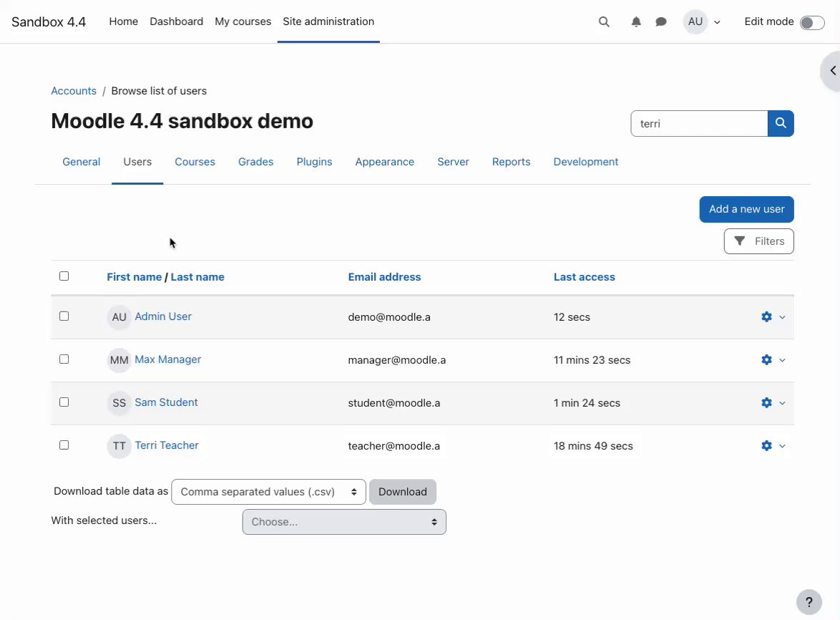Image resolution: width=840 pixels, height=620 pixels.
Task: Click the AU avatar in Admin User row
Action: (x=119, y=317)
